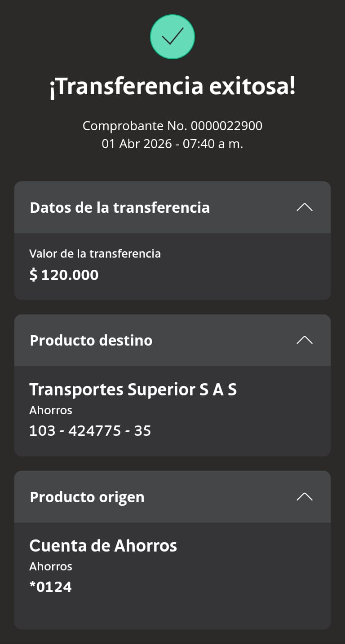Click the word Comprobante in the receipt line
Screen dimensions: 345x644
113,126
